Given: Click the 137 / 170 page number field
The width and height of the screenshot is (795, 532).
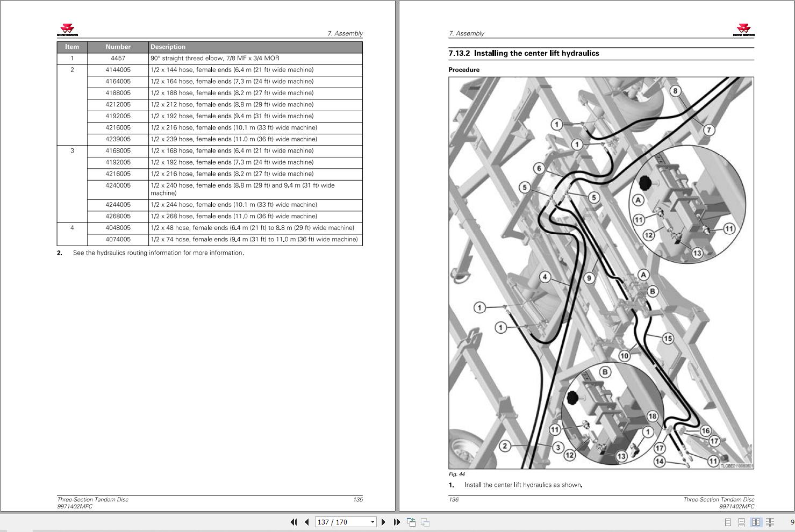Looking at the screenshot, I should [x=340, y=522].
